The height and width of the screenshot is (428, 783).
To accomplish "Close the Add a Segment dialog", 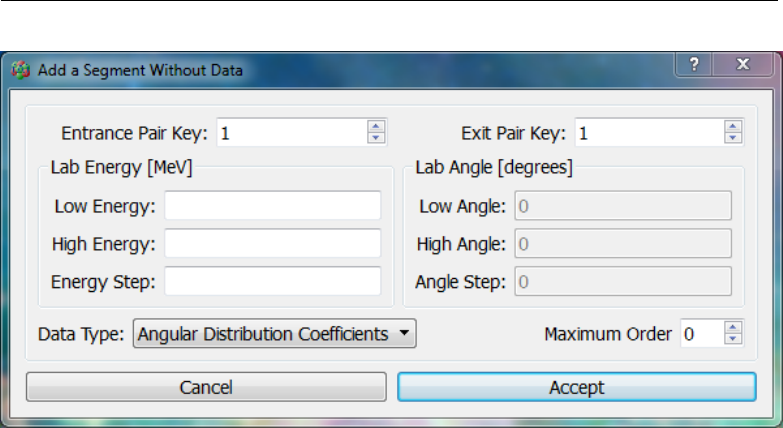I will (x=743, y=64).
